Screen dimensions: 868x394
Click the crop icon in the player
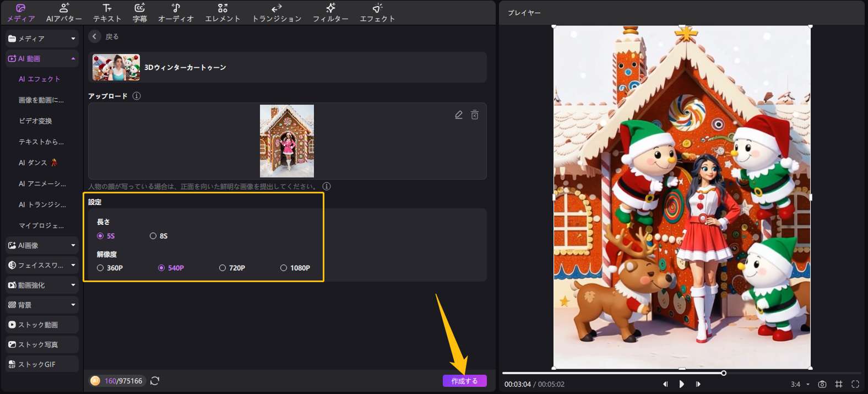(x=839, y=384)
